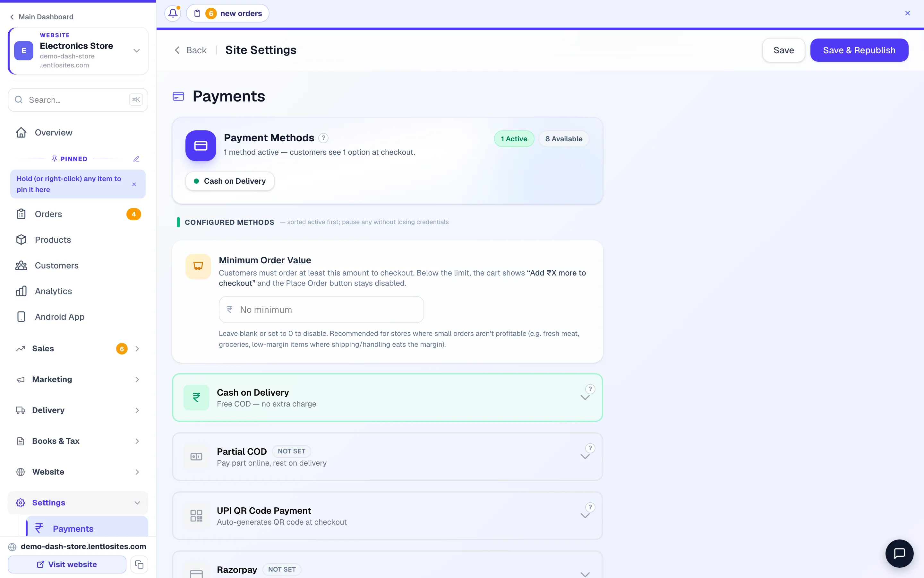Collapse the Settings section
This screenshot has width=924, height=578.
tap(78, 503)
